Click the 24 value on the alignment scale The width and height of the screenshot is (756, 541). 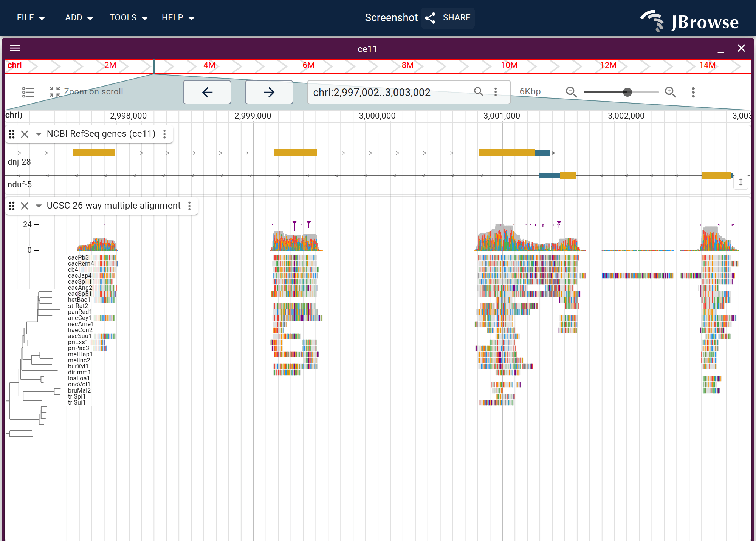tap(27, 224)
